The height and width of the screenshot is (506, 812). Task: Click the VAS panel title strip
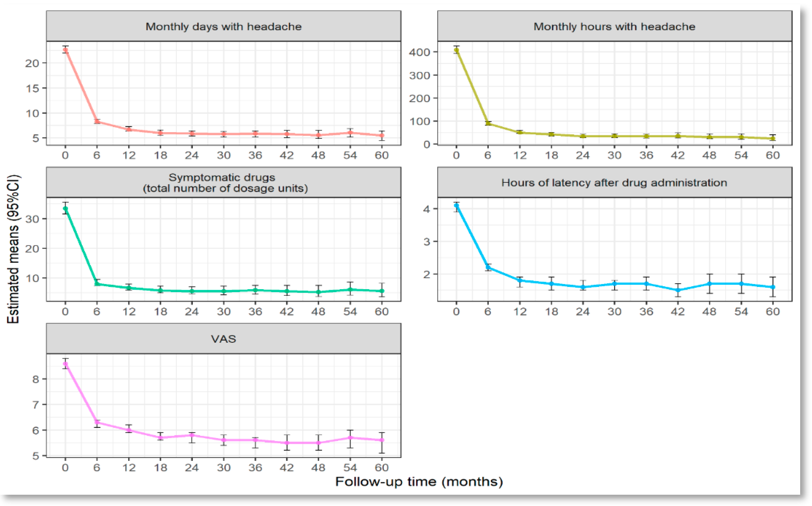point(223,339)
